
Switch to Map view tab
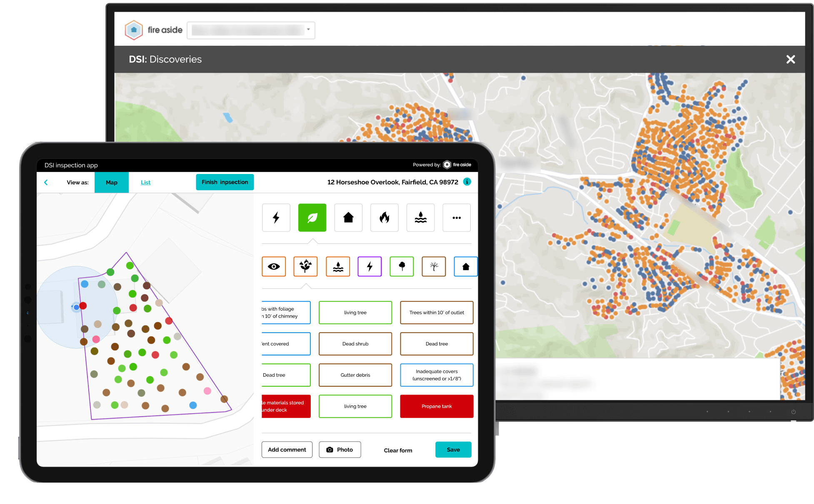111,182
